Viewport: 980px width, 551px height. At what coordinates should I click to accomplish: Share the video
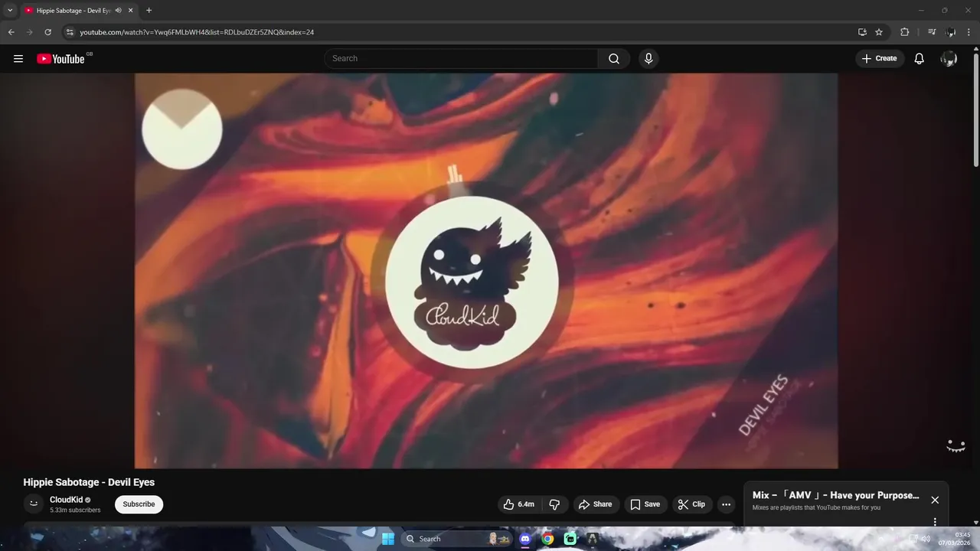point(595,504)
